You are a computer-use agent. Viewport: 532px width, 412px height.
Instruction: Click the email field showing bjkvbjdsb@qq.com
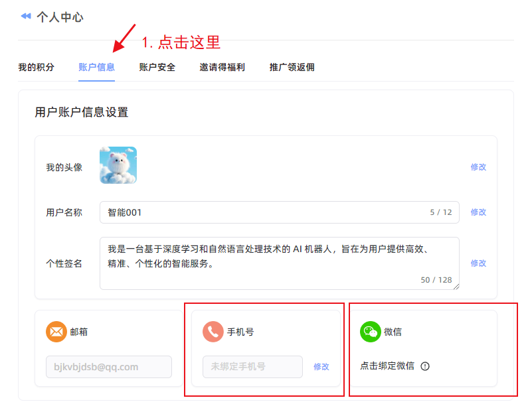pos(108,367)
